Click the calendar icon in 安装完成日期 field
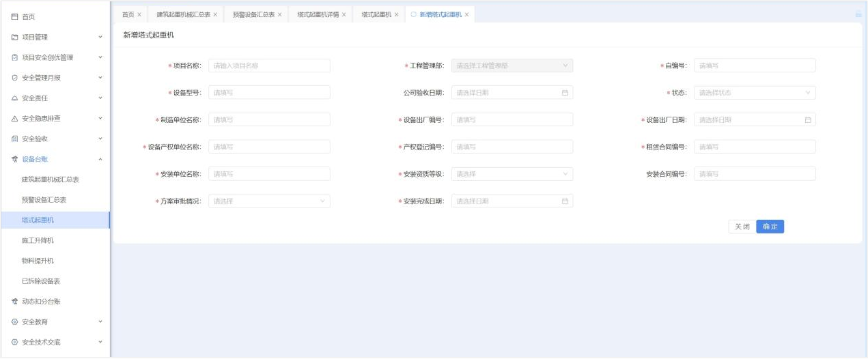Image resolution: width=868 pixels, height=359 pixels. point(565,201)
